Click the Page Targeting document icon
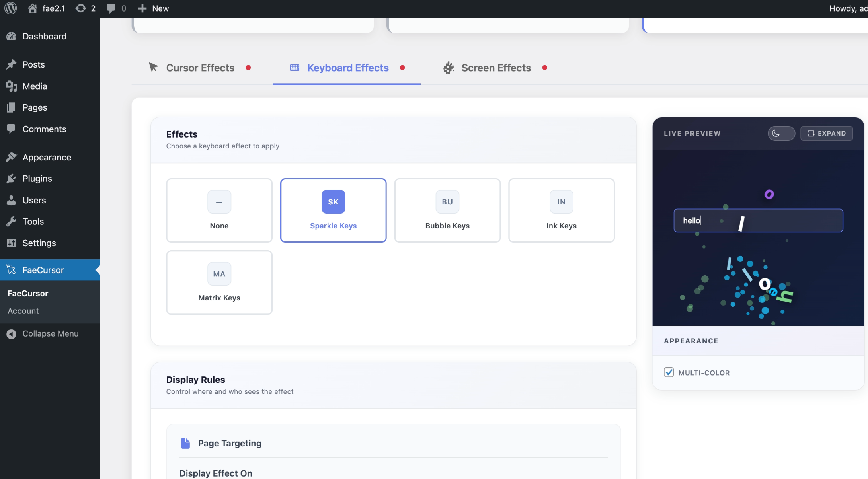 (x=185, y=443)
